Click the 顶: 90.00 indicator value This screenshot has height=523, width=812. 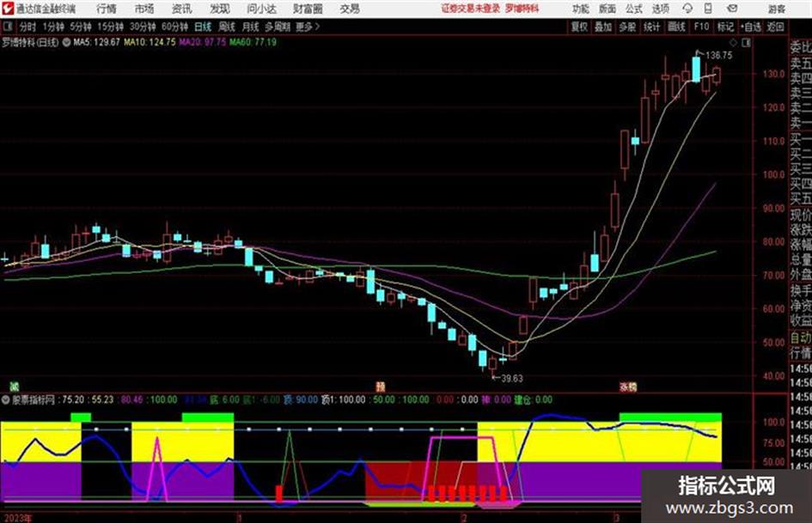301,400
